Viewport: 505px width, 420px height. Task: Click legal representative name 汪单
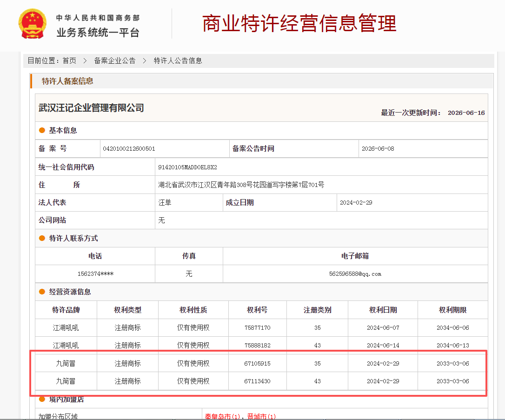tap(165, 203)
